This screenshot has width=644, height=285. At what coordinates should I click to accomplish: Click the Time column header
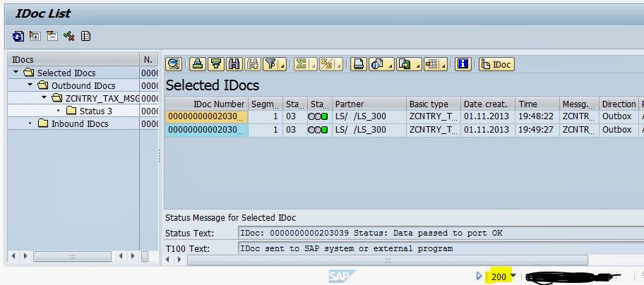click(537, 104)
